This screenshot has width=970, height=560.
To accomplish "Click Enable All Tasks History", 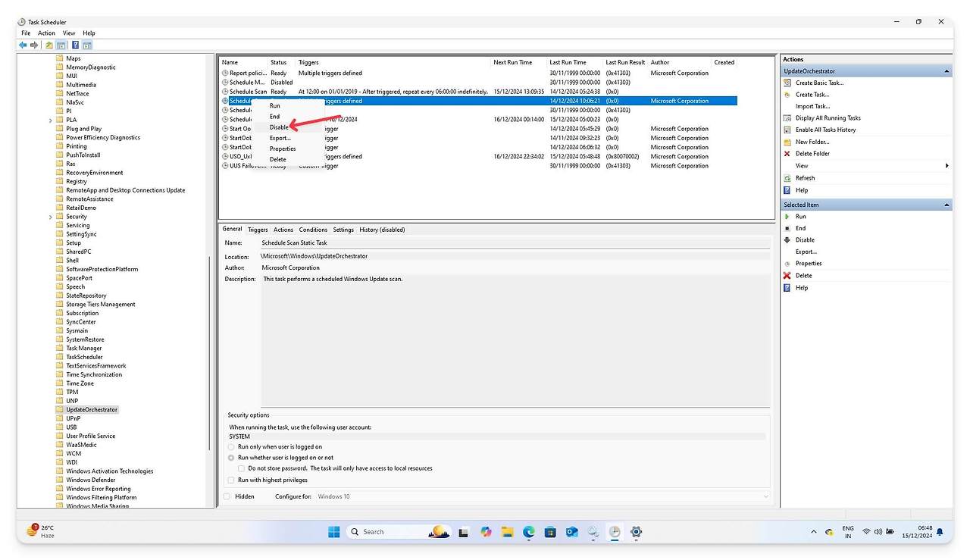I will pyautogui.click(x=825, y=130).
